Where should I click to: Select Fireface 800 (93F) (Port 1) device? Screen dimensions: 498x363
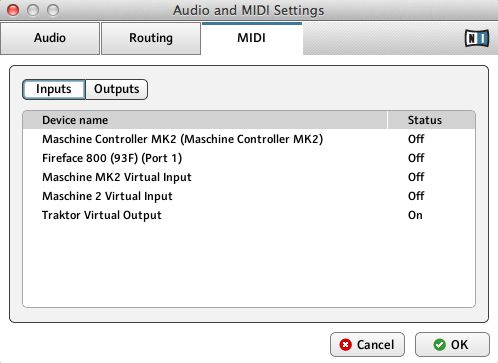pyautogui.click(x=112, y=158)
